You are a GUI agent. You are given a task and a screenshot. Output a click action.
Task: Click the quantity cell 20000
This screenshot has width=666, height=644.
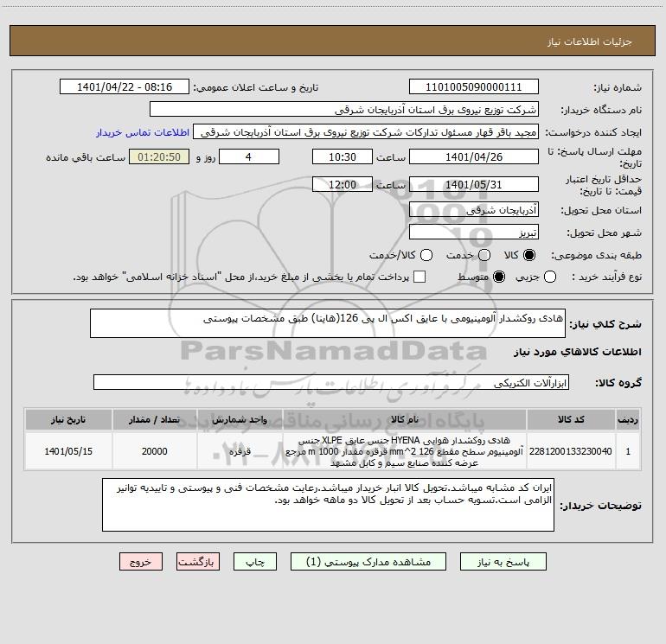(x=155, y=451)
